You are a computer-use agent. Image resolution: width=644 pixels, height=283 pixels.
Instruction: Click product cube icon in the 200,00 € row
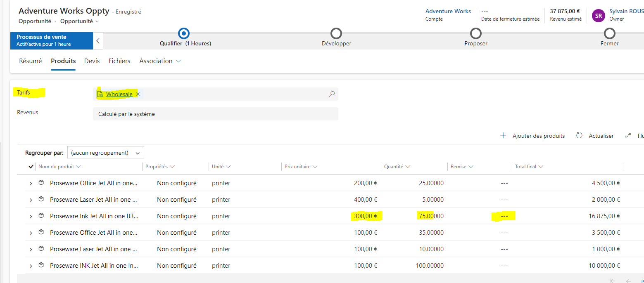point(41,182)
